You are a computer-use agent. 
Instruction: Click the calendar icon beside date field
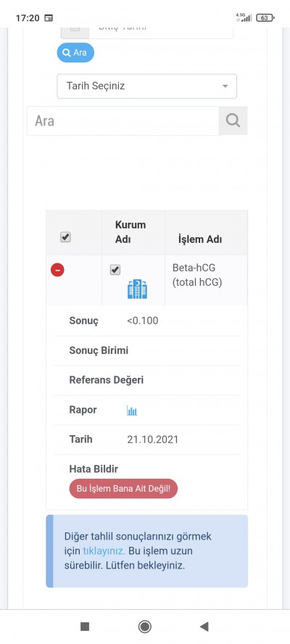click(75, 31)
